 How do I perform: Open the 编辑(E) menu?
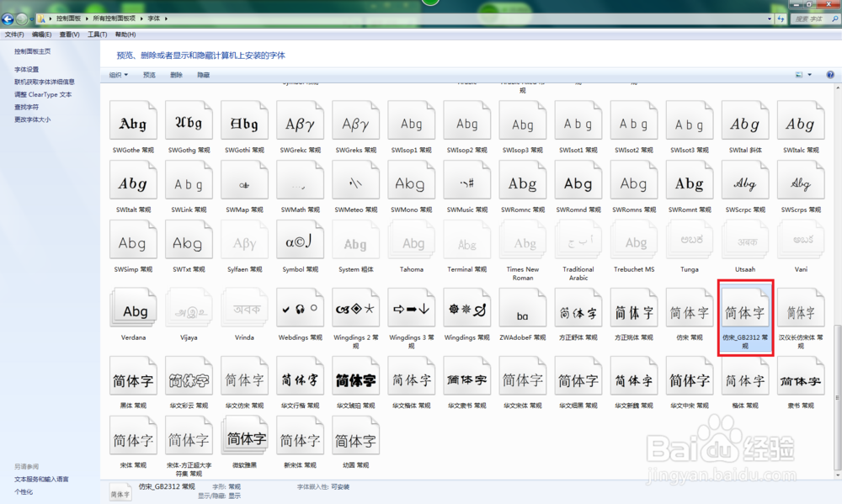(x=41, y=34)
